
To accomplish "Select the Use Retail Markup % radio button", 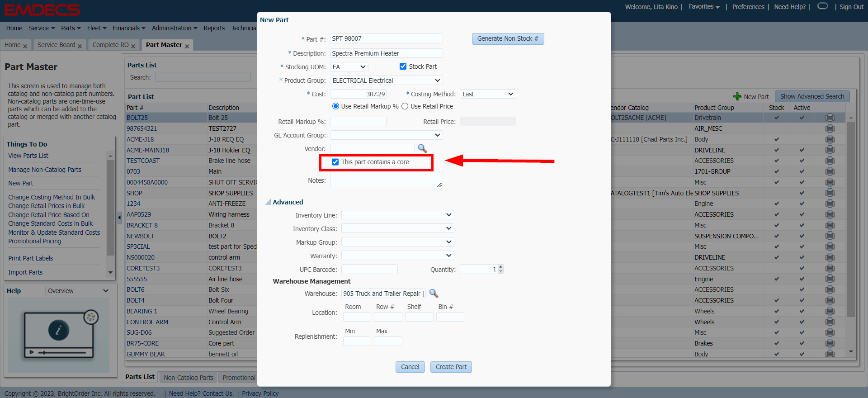I will click(x=335, y=106).
